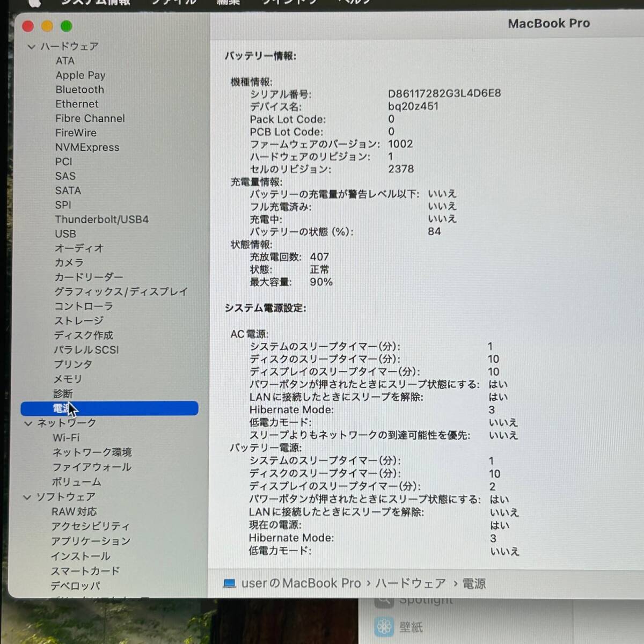Select 診断 in the sidebar
The width and height of the screenshot is (644, 644).
tap(64, 393)
